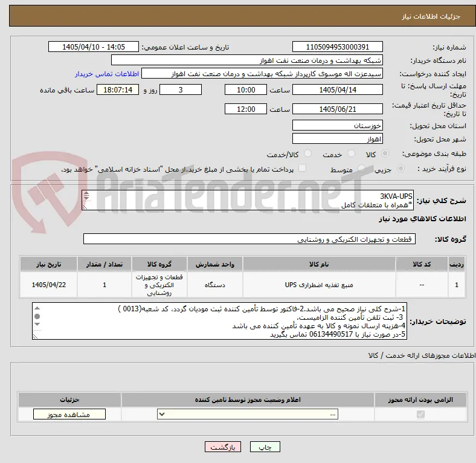The width and height of the screenshot is (476, 463).
Task: Click the نام کالا column header
Action: click(x=319, y=264)
